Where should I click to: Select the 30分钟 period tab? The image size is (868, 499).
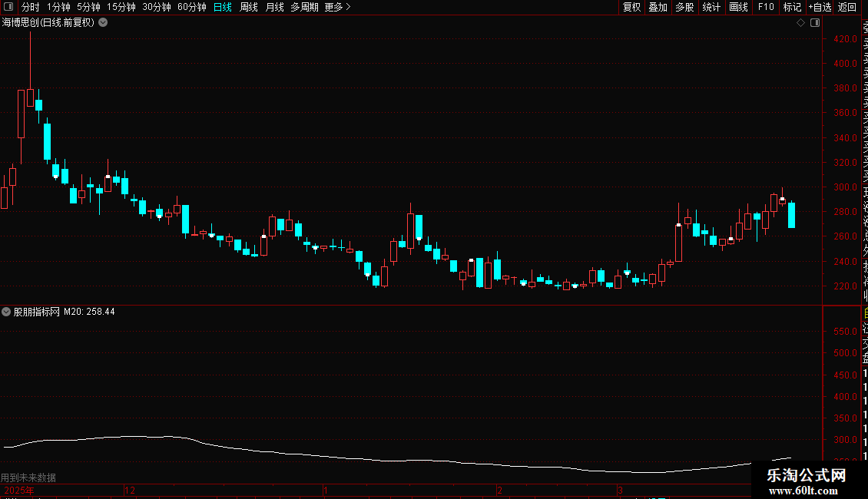tap(157, 7)
